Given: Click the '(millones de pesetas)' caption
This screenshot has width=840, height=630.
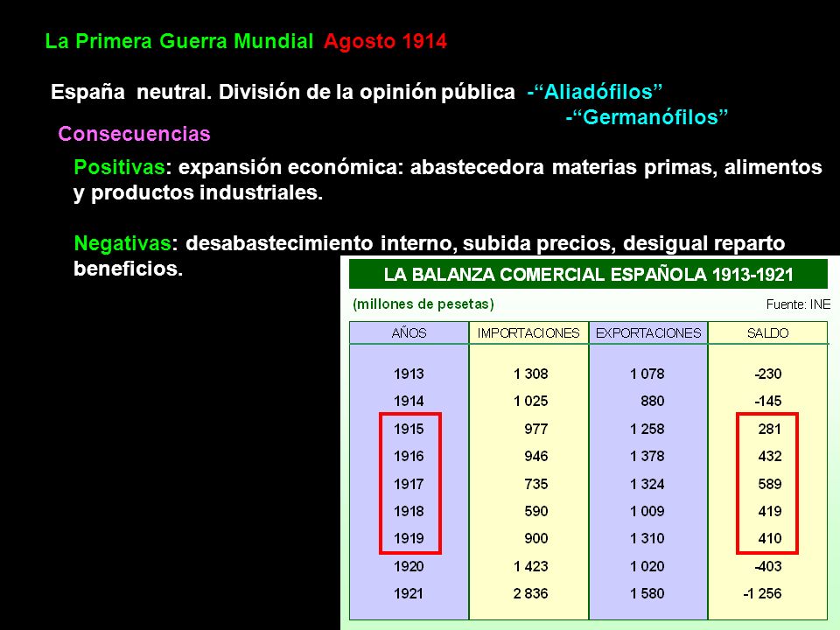Looking at the screenshot, I should point(423,304).
